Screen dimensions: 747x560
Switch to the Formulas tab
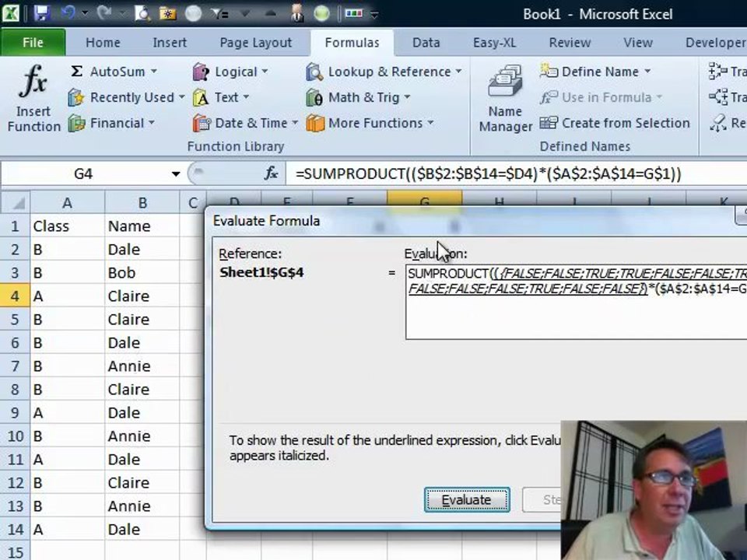[x=352, y=42]
